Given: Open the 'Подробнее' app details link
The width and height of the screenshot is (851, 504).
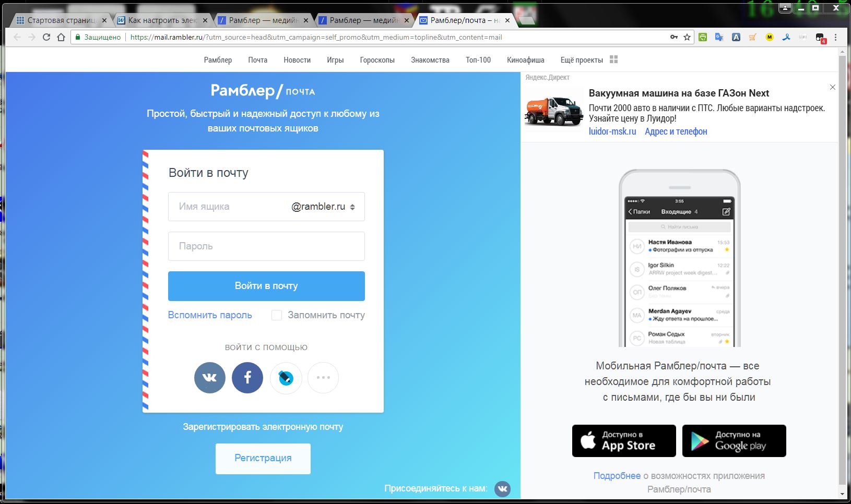Looking at the screenshot, I should (617, 476).
